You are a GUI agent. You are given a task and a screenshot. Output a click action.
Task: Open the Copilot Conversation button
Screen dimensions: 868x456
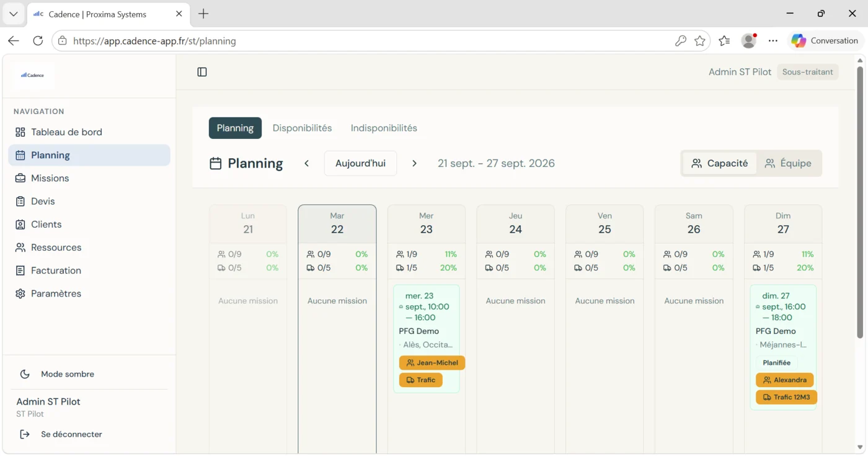pos(825,41)
